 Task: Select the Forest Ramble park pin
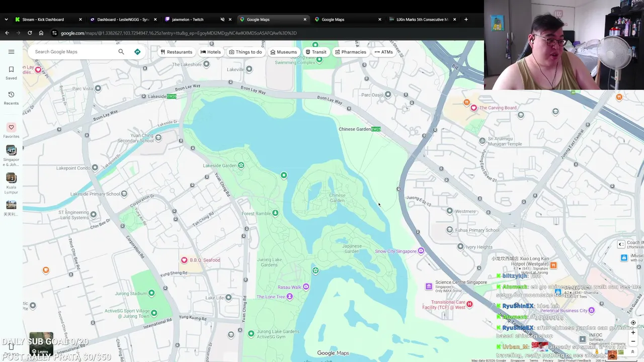[x=275, y=213]
